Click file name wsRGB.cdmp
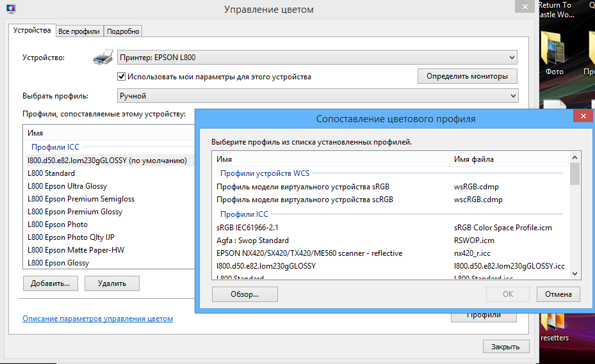Image resolution: width=595 pixels, height=364 pixels. click(477, 187)
